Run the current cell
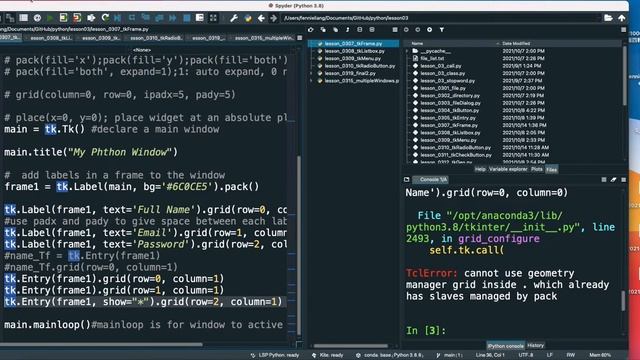This screenshot has width=640, height=360. click(x=63, y=18)
